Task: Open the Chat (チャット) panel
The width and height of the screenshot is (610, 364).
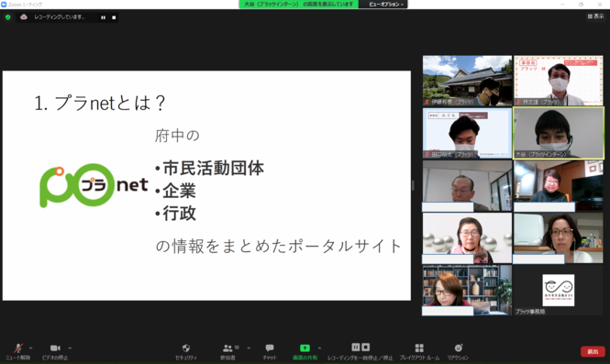Action: click(x=270, y=351)
